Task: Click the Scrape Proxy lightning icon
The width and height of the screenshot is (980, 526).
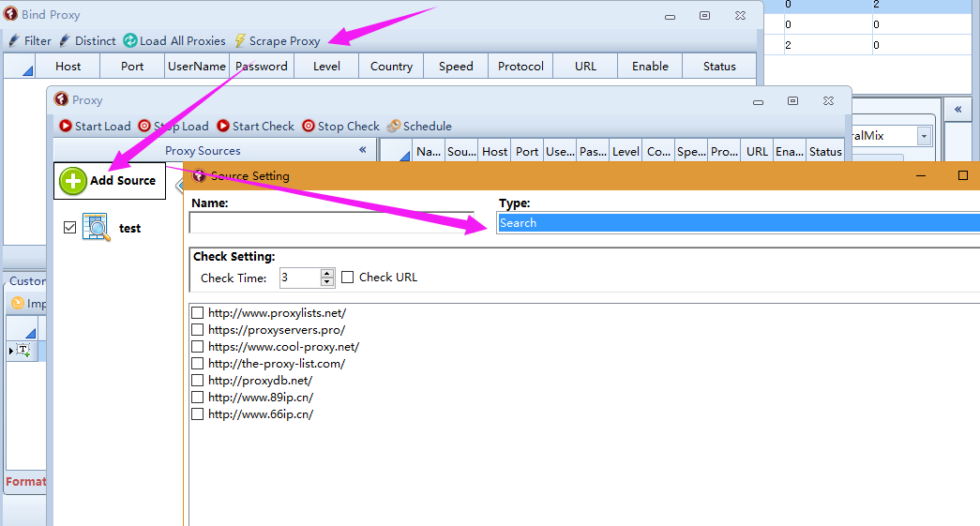Action: (x=240, y=41)
